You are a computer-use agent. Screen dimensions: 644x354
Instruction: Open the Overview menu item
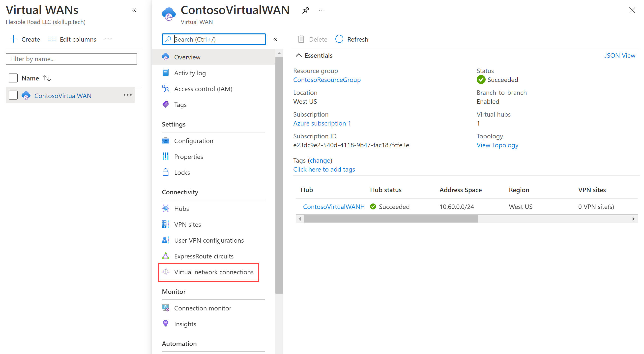[188, 57]
